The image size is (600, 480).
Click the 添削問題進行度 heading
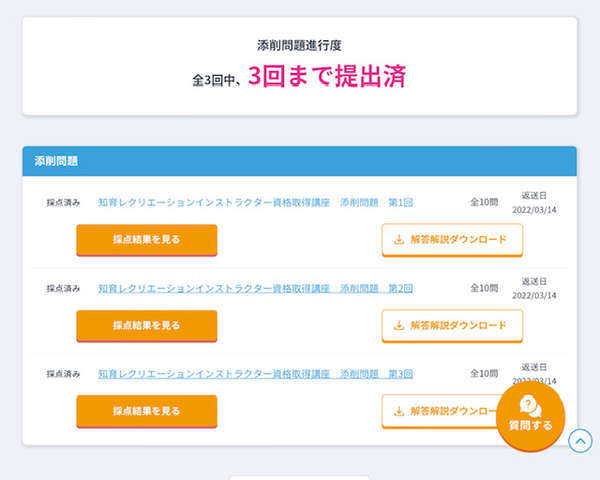[299, 46]
